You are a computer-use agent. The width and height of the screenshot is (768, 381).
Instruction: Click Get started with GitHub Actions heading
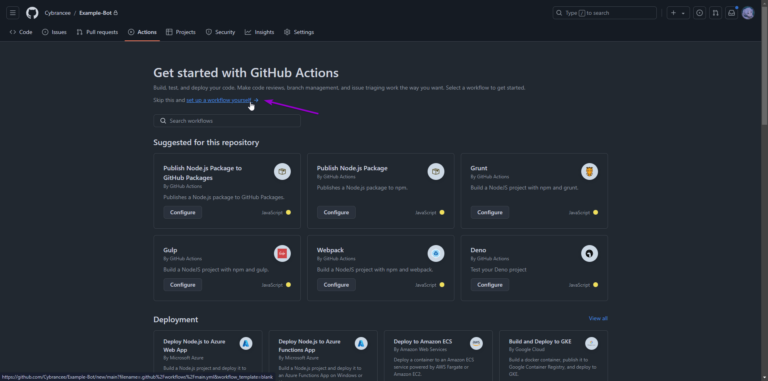[x=246, y=73]
